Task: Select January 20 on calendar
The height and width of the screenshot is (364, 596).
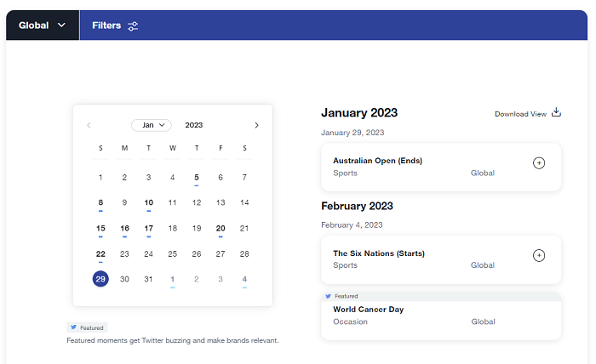Action: pos(221,229)
